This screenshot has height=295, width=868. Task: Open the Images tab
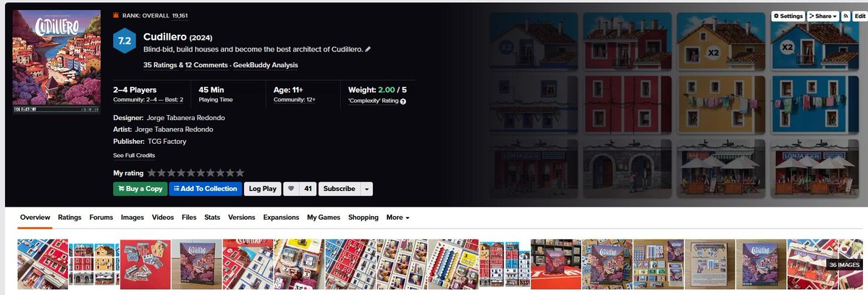[x=132, y=217]
